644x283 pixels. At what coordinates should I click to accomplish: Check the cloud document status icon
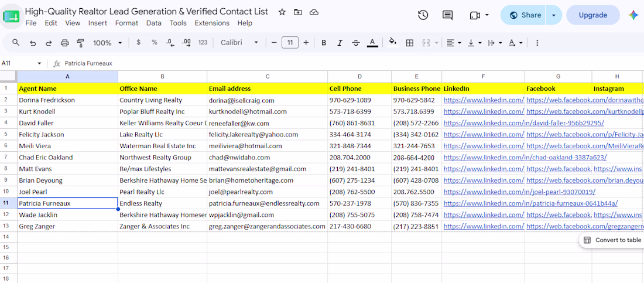314,12
